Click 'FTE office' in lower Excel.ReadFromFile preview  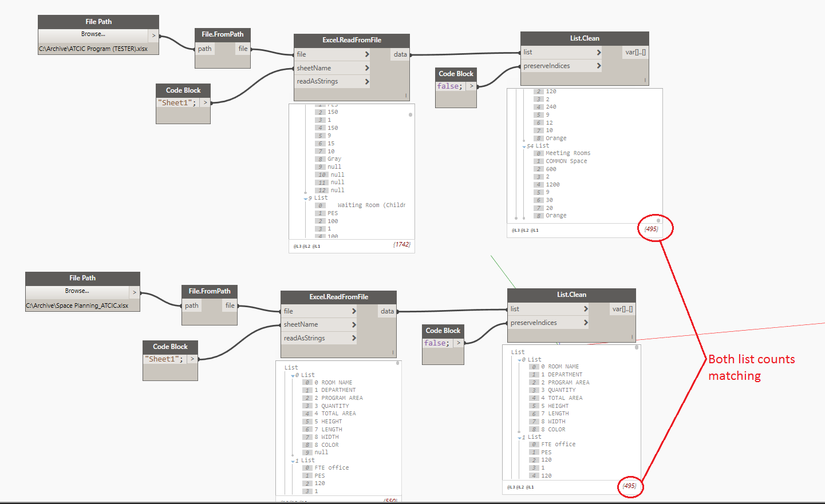(x=331, y=468)
